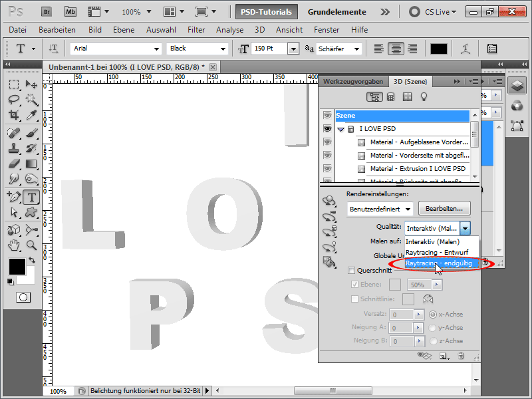Select the Lasso tool
Viewport: 532px width, 399px height.
pos(13,99)
